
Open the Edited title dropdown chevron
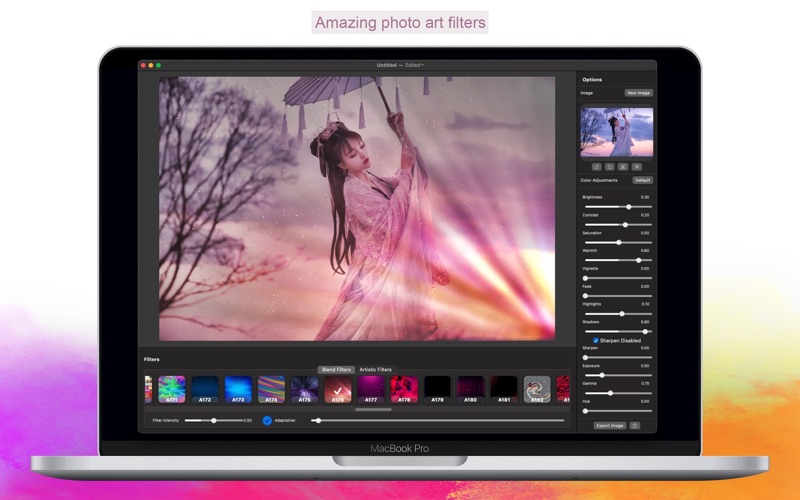coord(422,65)
